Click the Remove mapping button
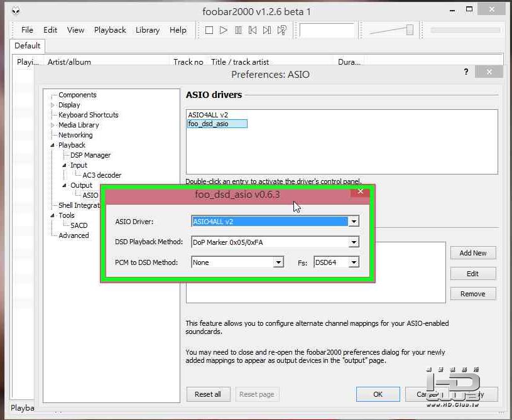Viewport: 512px width, 420px height. [x=473, y=294]
